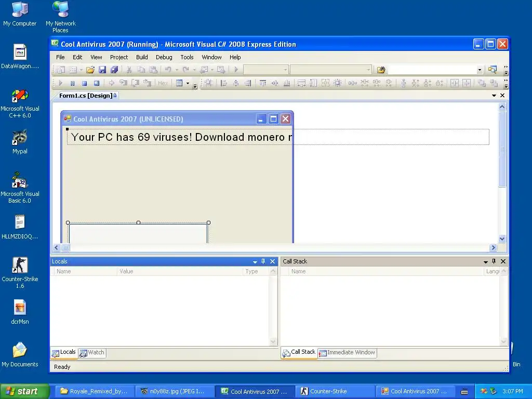The width and height of the screenshot is (532, 399).
Task: Open the n0y88z.jpg taskbar item
Action: tap(175, 391)
